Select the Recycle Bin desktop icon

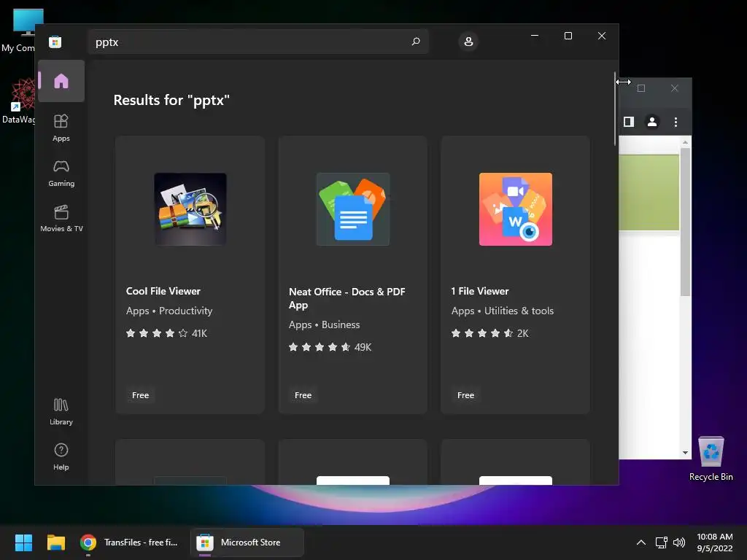click(x=711, y=459)
